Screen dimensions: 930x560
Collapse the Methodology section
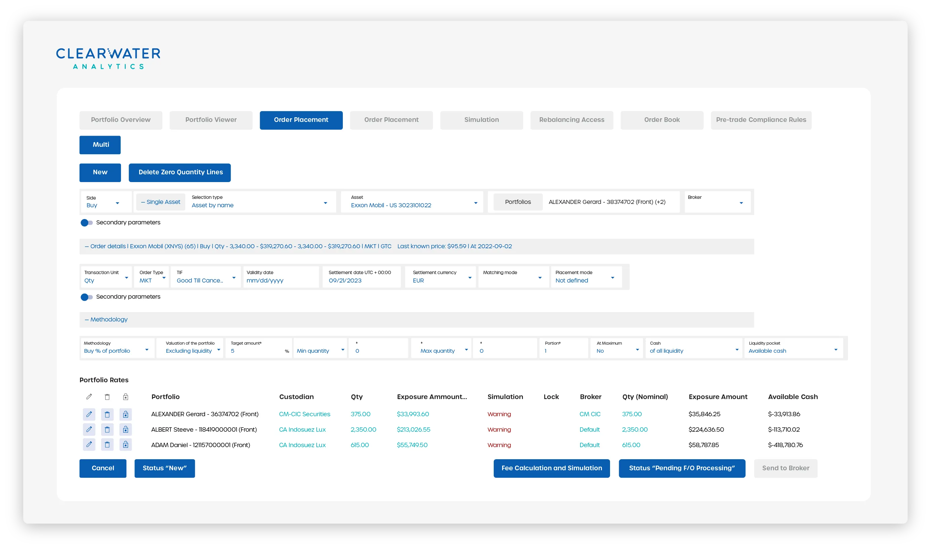(x=107, y=319)
